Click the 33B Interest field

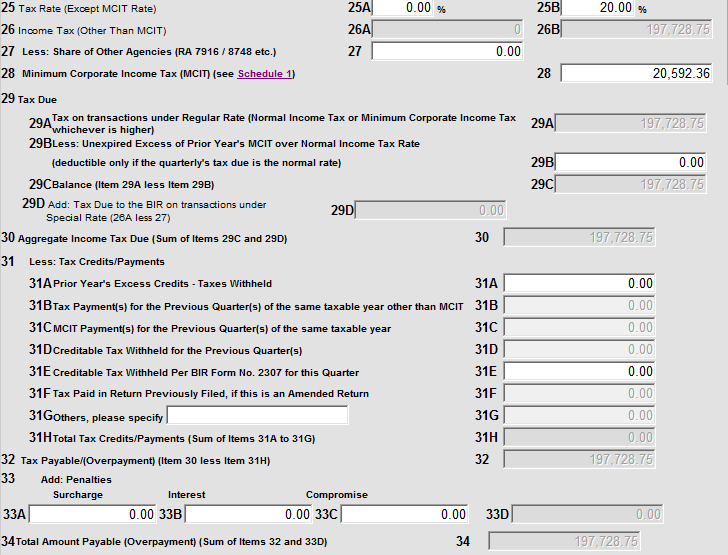pyautogui.click(x=249, y=514)
